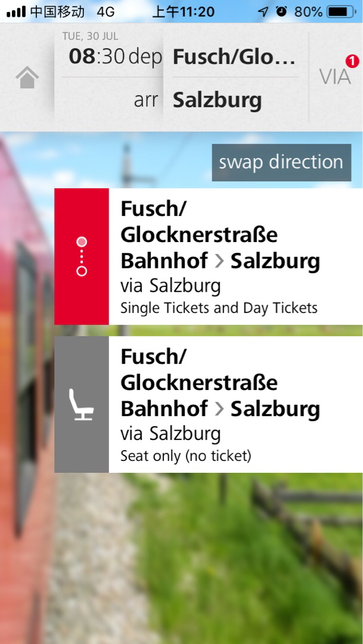Open the VIA stations option
This screenshot has width=363, height=644.
(x=334, y=78)
